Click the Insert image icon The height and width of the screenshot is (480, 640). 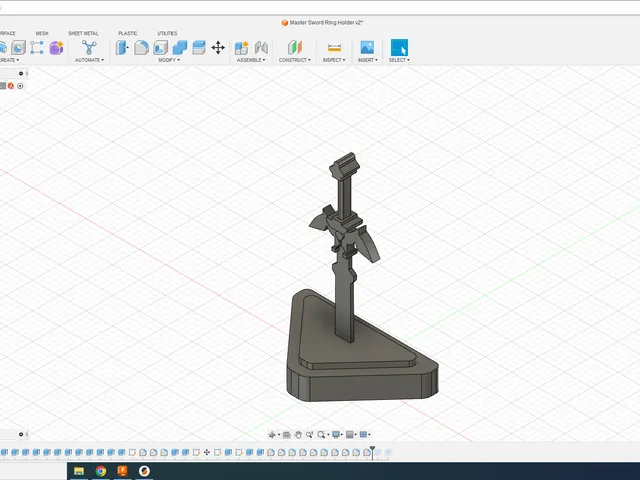pos(367,48)
